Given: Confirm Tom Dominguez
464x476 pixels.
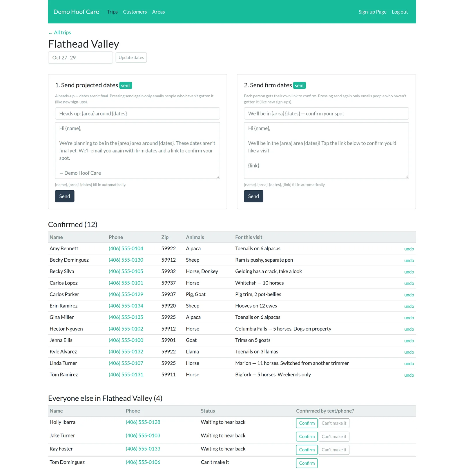Looking at the screenshot, I should click(x=307, y=463).
